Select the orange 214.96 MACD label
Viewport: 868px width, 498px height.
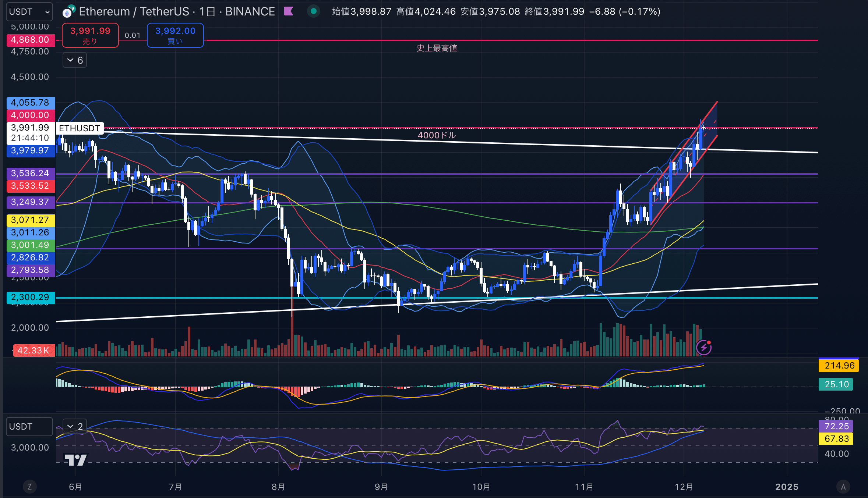(x=839, y=366)
